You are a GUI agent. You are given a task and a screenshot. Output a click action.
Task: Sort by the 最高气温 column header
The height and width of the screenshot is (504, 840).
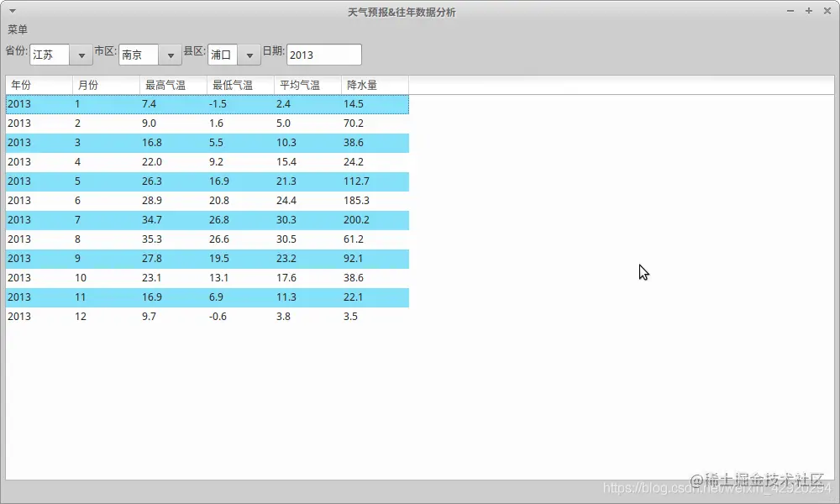coord(174,85)
